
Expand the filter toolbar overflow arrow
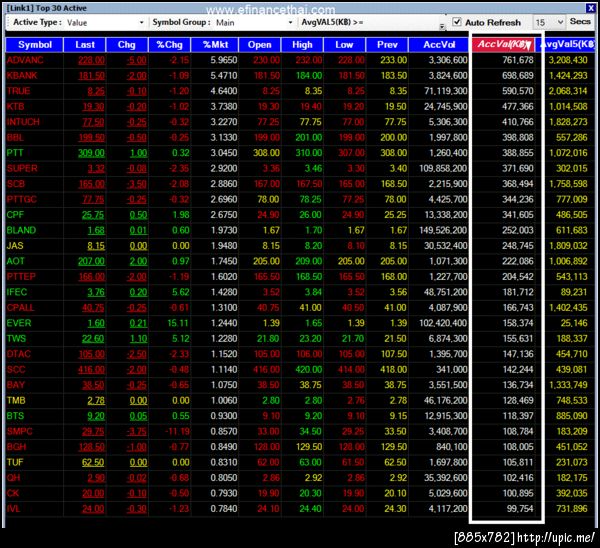point(442,26)
